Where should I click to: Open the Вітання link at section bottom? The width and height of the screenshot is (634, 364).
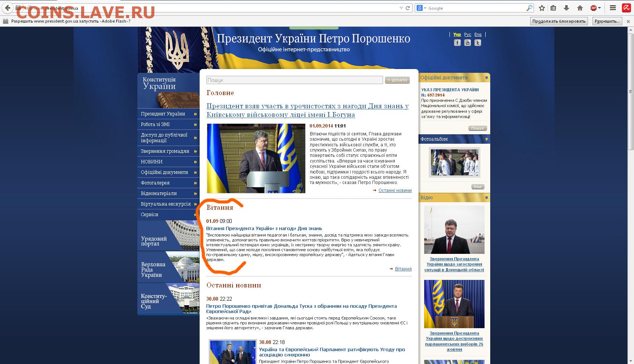point(403,269)
